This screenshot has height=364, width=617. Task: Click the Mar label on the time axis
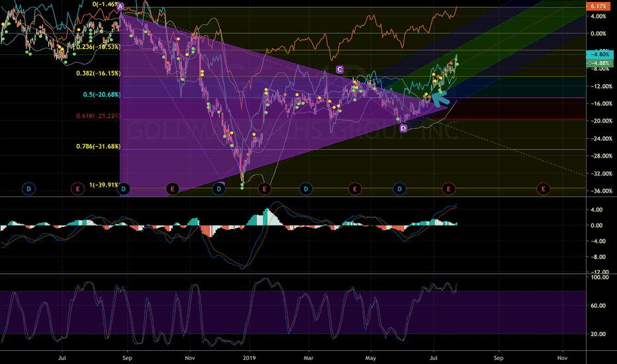(x=308, y=358)
